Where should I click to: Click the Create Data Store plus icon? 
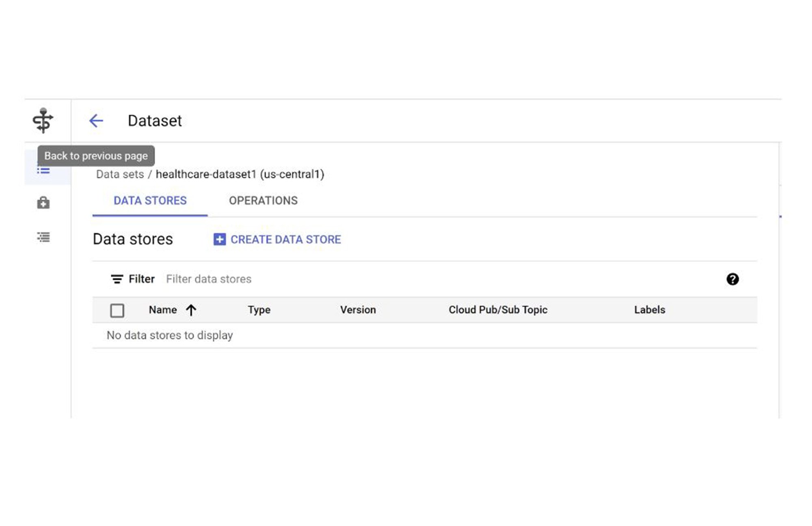[x=219, y=239]
